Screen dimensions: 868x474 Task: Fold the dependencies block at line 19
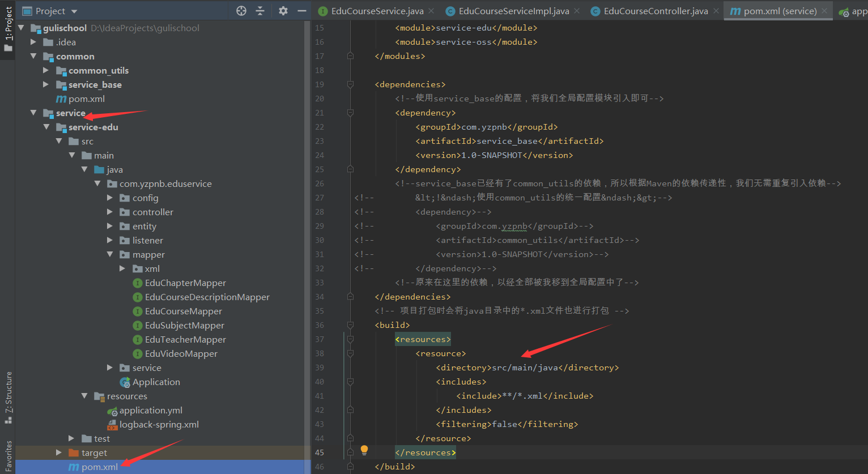point(350,84)
